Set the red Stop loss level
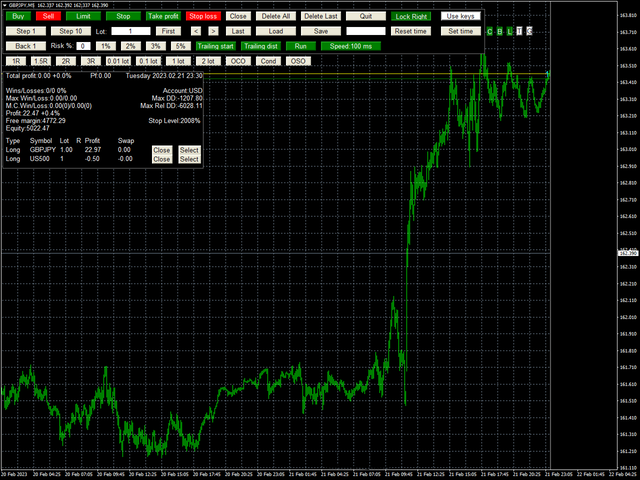The width and height of the screenshot is (640, 480). click(x=202, y=17)
